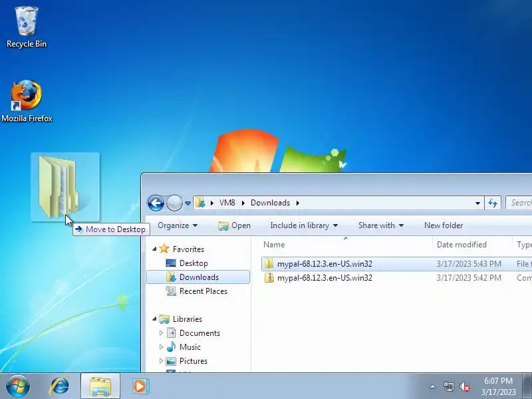
Task: Open the Organize menu
Action: 178,225
